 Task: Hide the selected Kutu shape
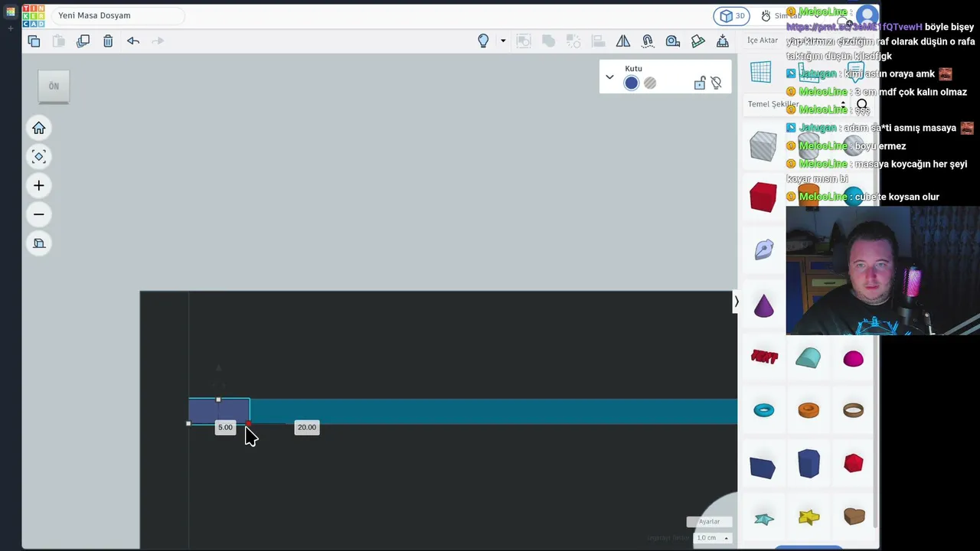pyautogui.click(x=717, y=83)
